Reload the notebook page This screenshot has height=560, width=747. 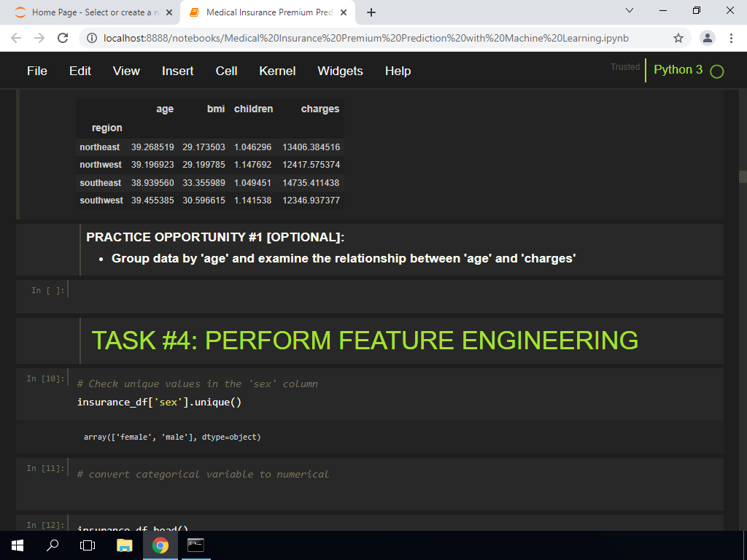63,38
